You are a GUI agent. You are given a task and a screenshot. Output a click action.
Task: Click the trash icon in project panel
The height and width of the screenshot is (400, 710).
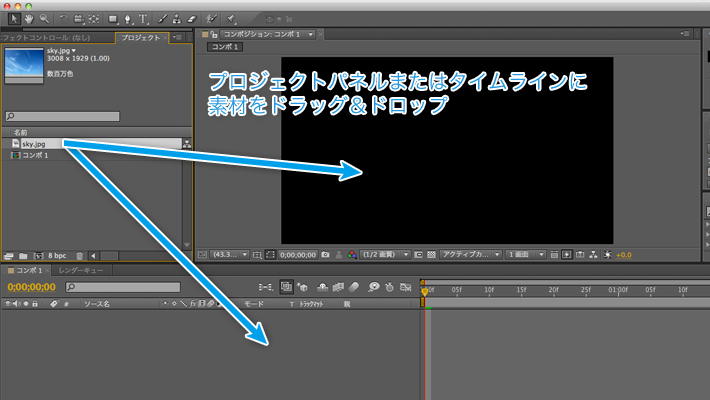(80, 256)
